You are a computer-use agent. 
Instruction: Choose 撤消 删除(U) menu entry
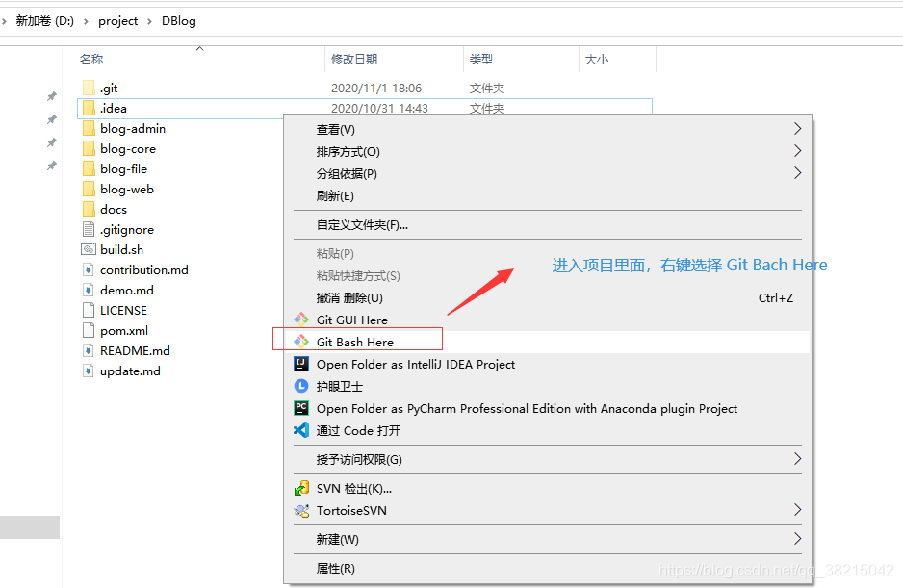547,297
